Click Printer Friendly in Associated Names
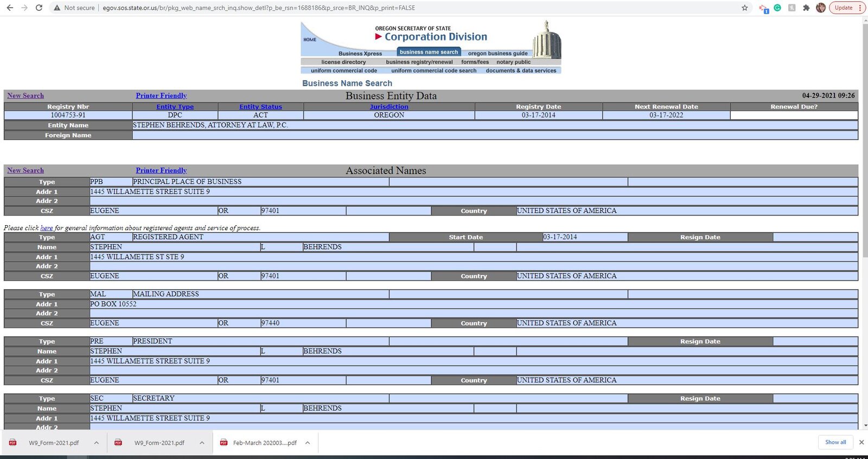The image size is (868, 459). (x=161, y=170)
